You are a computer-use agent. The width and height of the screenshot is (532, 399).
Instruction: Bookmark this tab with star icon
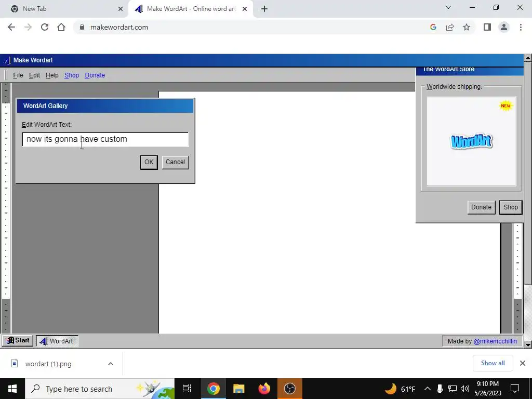pos(467,27)
